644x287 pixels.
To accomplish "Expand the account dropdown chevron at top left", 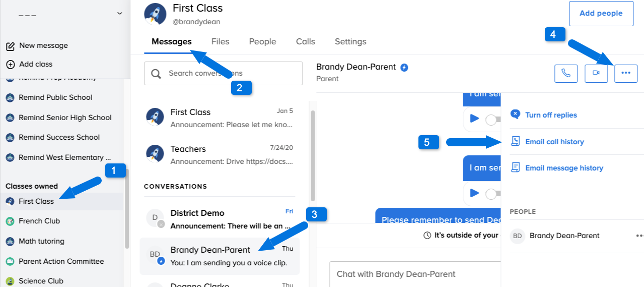I will (x=119, y=14).
